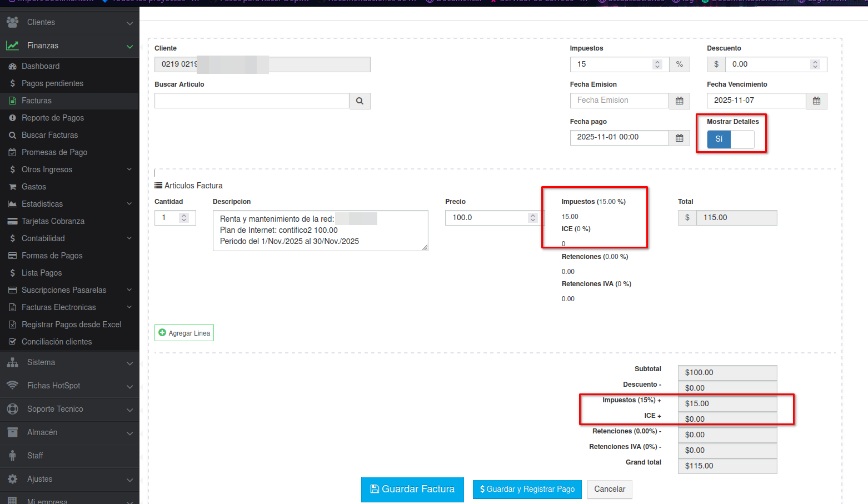Add a row with Agregar Linea
Viewport: 868px width, 504px height.
point(184,333)
